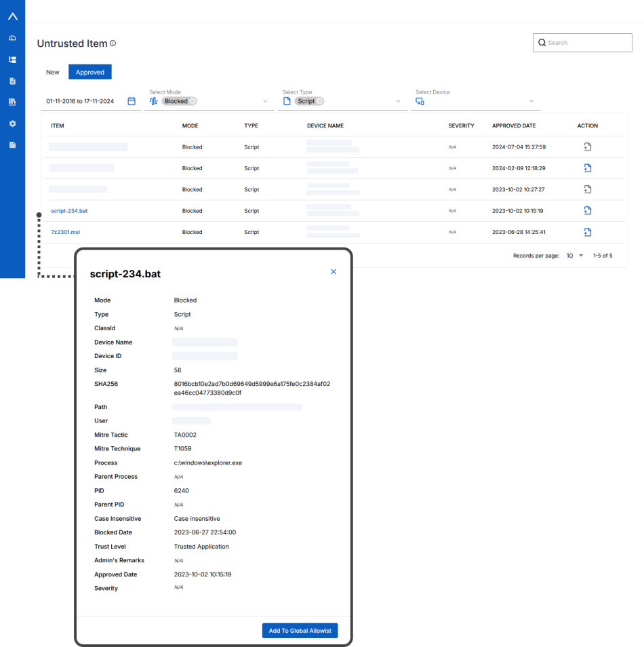Expand the Select Device dropdown
The width and height of the screenshot is (644, 647).
click(531, 102)
